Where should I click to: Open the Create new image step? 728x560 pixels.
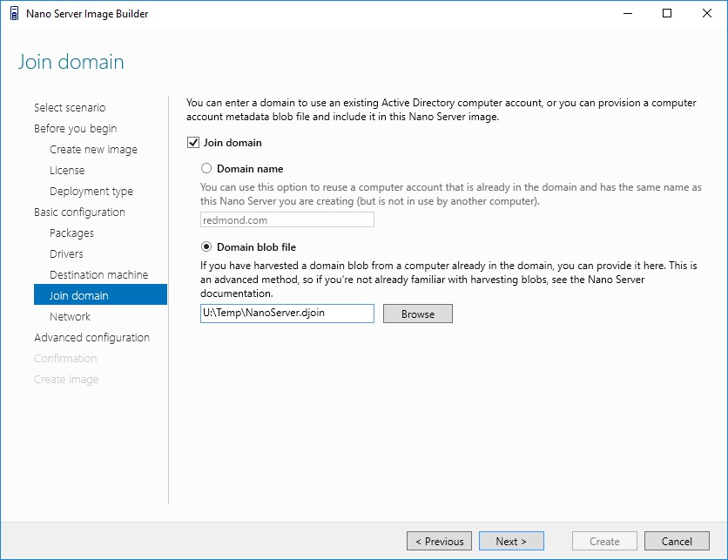click(93, 150)
